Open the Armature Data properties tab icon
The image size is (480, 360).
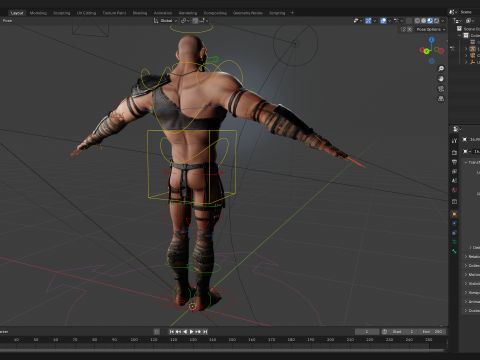point(454,242)
